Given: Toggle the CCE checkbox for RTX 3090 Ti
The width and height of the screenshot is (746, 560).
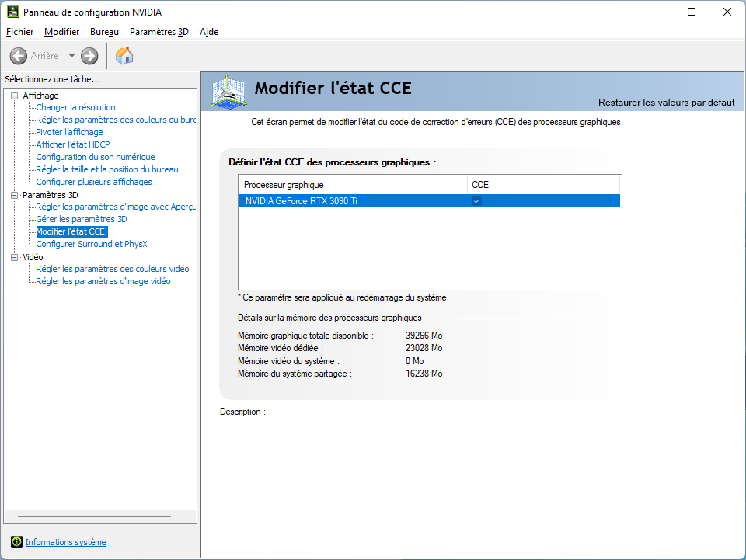Looking at the screenshot, I should pyautogui.click(x=477, y=201).
